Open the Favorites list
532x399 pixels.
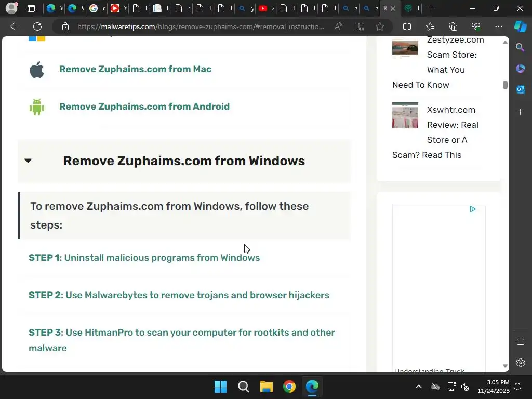pos(430,26)
